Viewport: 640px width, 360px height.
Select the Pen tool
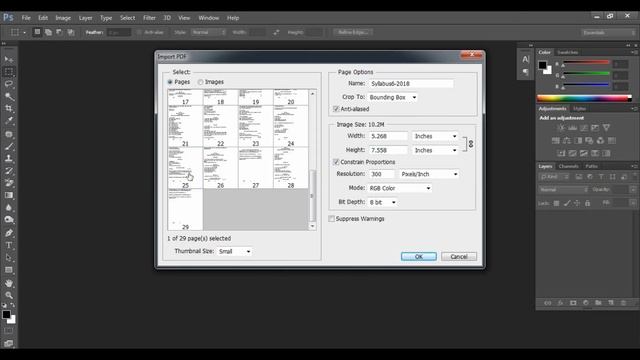[x=9, y=233]
